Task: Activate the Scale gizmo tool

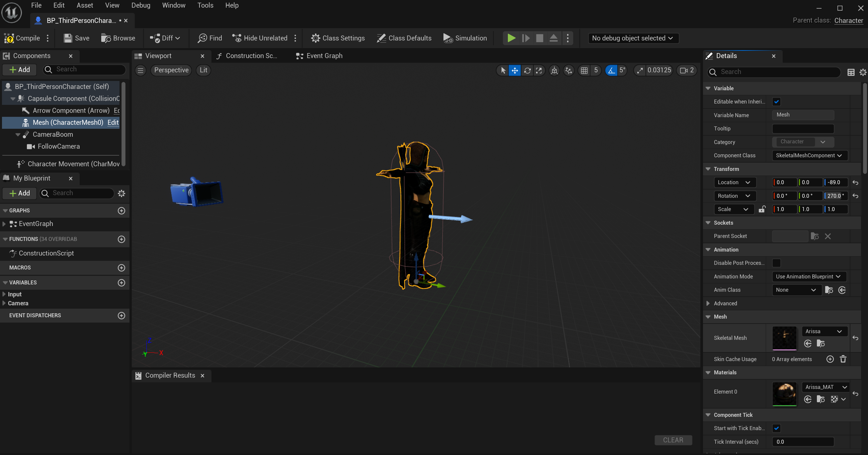Action: (539, 70)
